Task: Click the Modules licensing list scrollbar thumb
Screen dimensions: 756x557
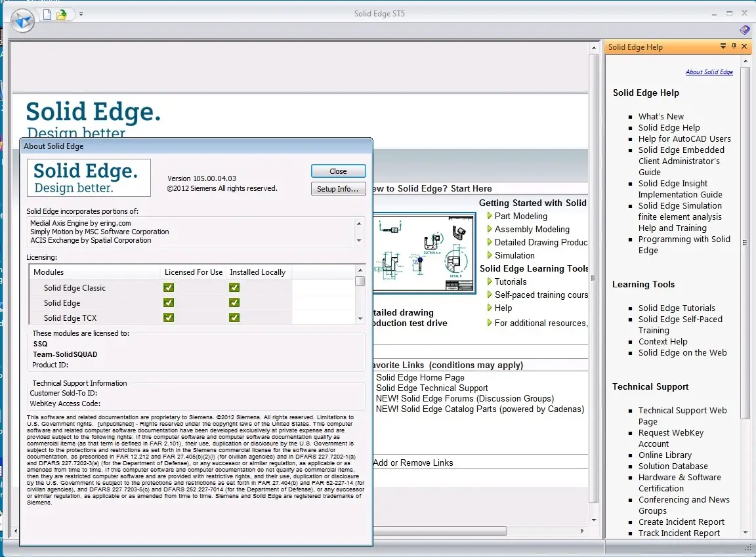Action: (x=360, y=281)
